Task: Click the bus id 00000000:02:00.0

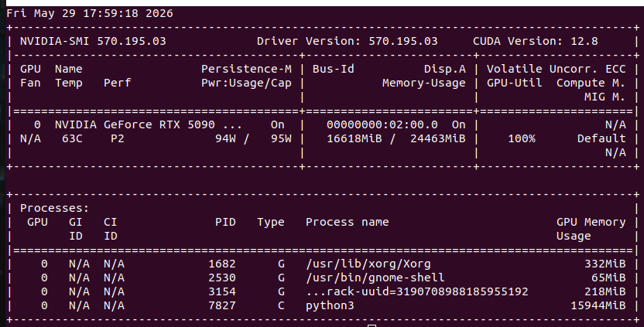Action: [382, 124]
